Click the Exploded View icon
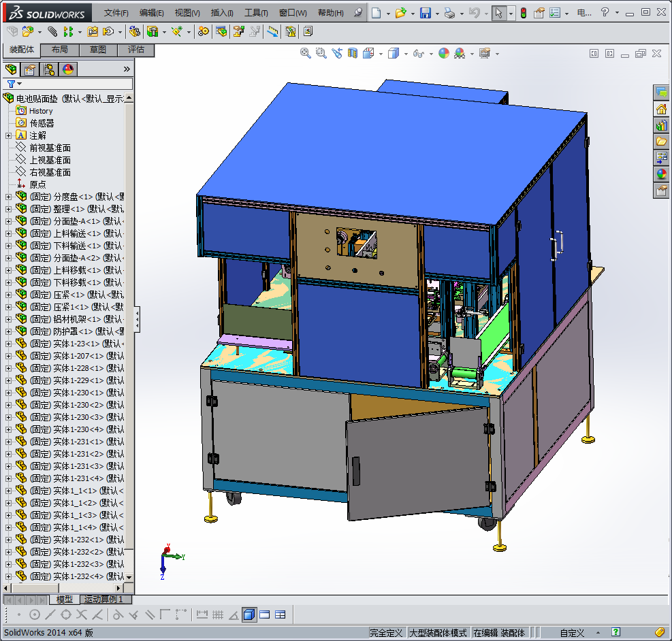 click(239, 31)
